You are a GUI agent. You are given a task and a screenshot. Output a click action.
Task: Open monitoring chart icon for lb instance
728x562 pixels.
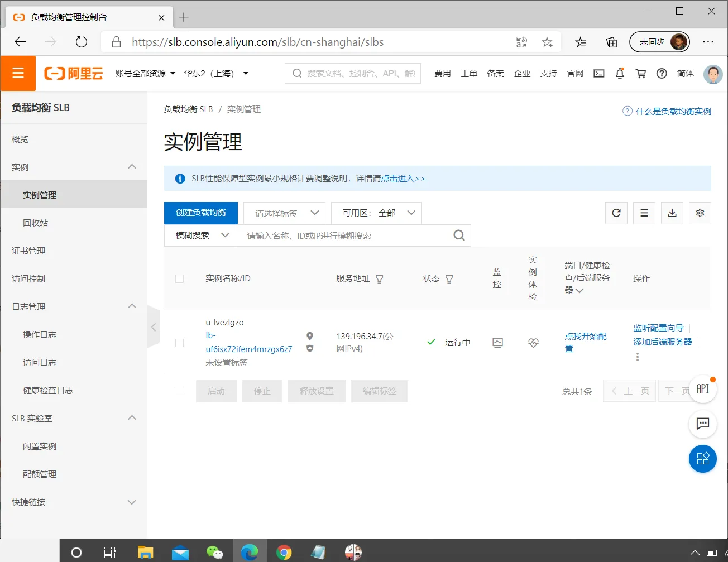coord(498,343)
